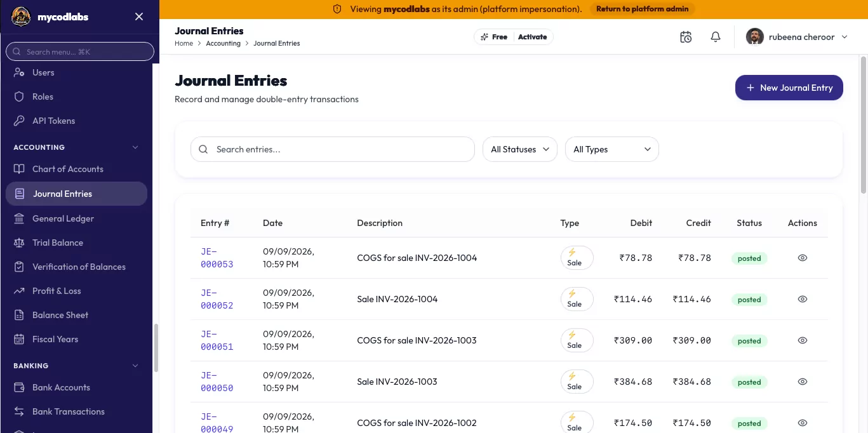
Task: Click the shield icon in the impersonation banner
Action: coord(337,9)
